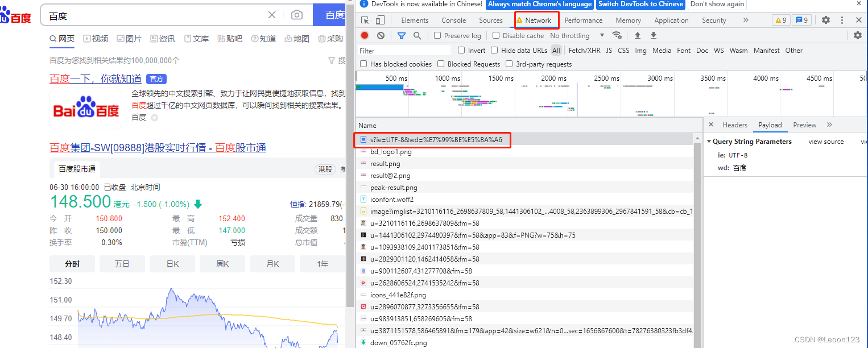Select the 五日 chart range tab
This screenshot has width=868, height=348.
[x=122, y=264]
